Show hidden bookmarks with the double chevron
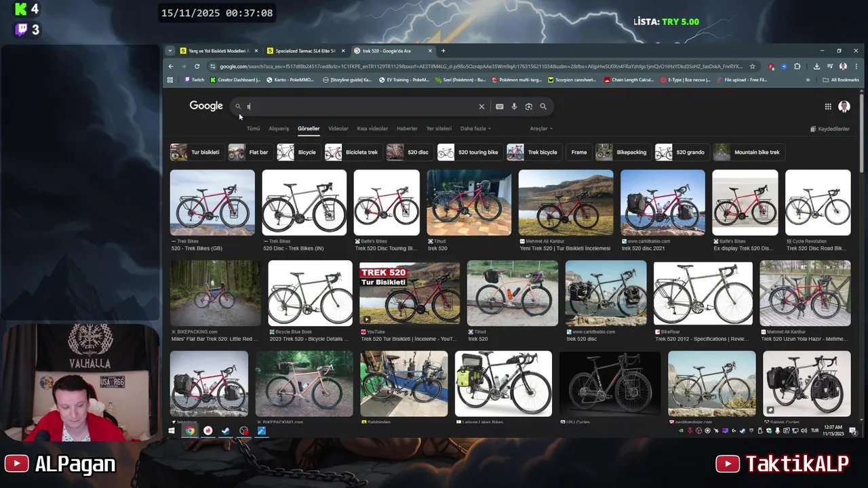Image resolution: width=868 pixels, height=488 pixels. coord(808,80)
